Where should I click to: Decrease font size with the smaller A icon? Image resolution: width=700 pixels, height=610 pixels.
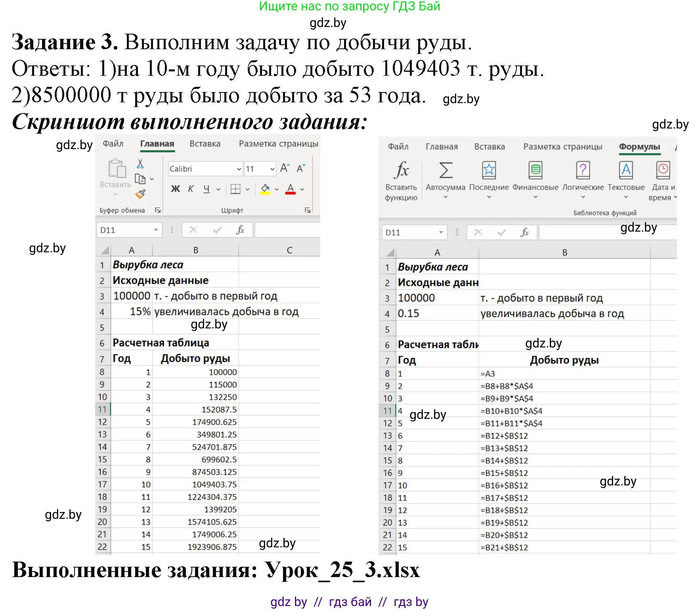click(x=301, y=168)
